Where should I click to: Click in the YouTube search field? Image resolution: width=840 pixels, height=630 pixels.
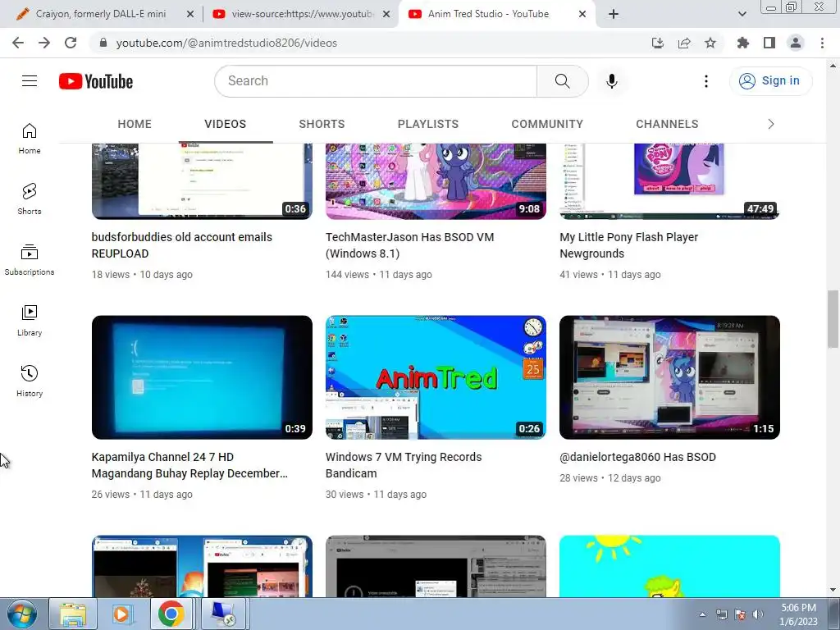(375, 81)
